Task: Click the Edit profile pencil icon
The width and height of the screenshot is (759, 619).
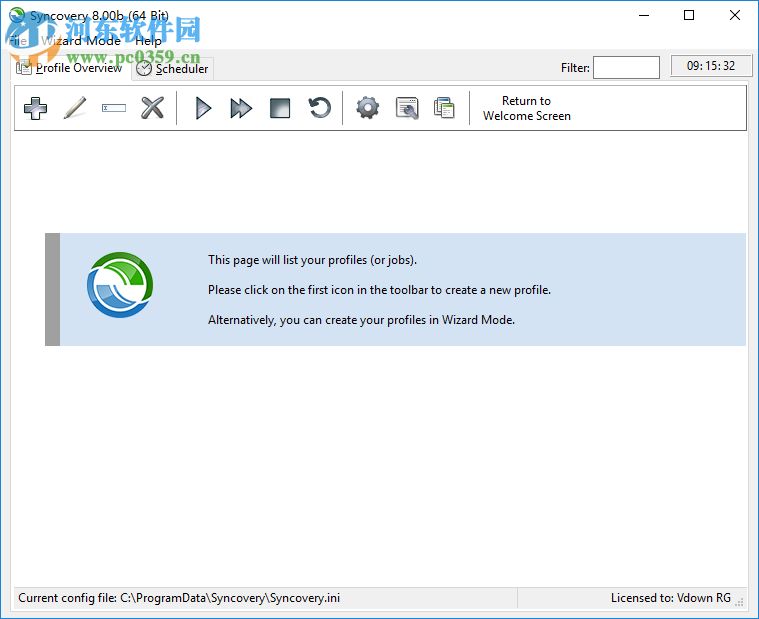Action: click(x=75, y=108)
